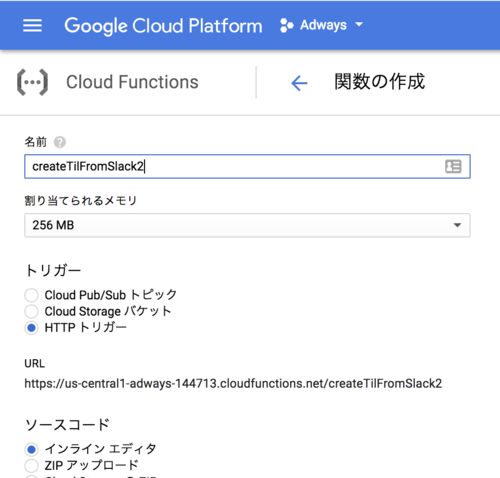Click the Google Cloud Platform title
Viewport: 500px width, 478px height.
pos(163,26)
